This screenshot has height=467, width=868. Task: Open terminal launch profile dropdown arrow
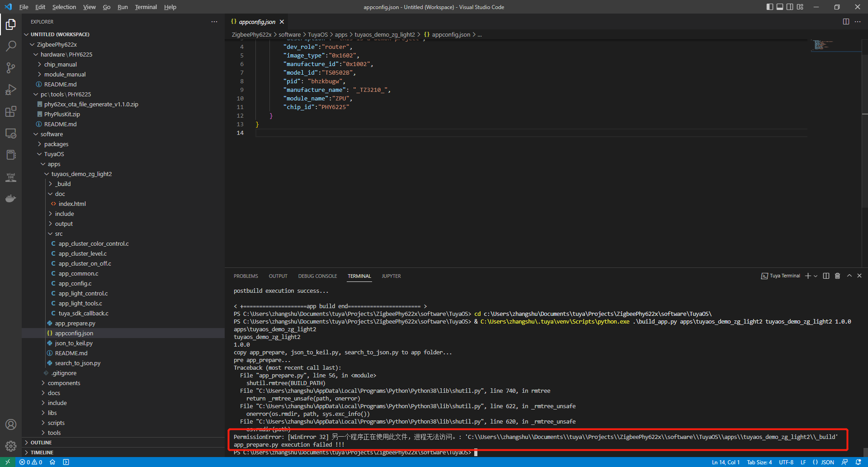point(816,276)
